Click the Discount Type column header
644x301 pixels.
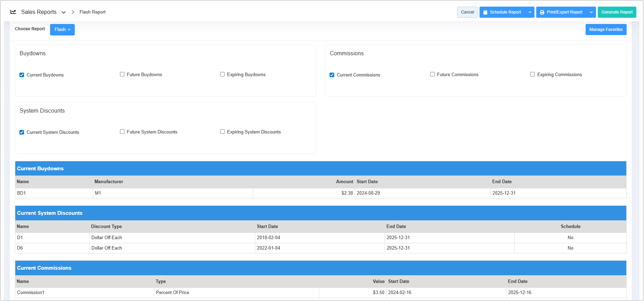pyautogui.click(x=106, y=227)
